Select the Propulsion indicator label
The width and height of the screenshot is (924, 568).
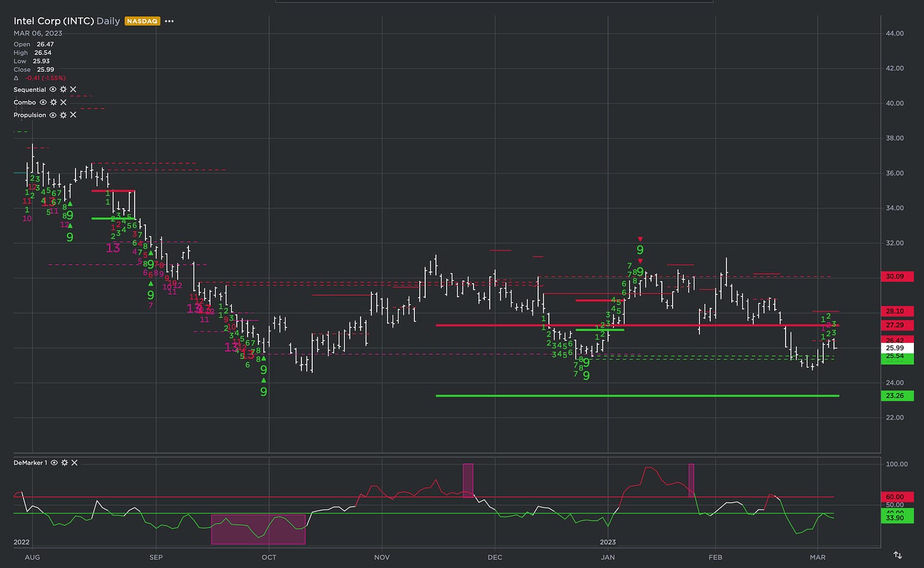[x=30, y=115]
